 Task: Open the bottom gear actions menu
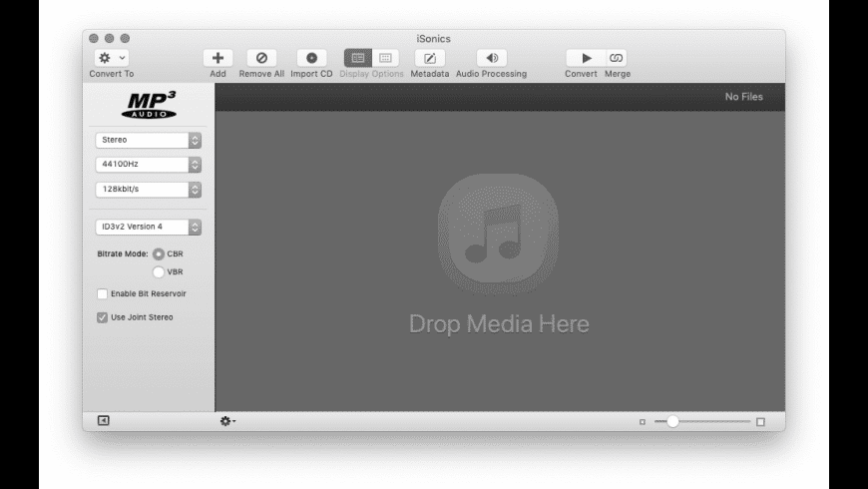point(227,421)
